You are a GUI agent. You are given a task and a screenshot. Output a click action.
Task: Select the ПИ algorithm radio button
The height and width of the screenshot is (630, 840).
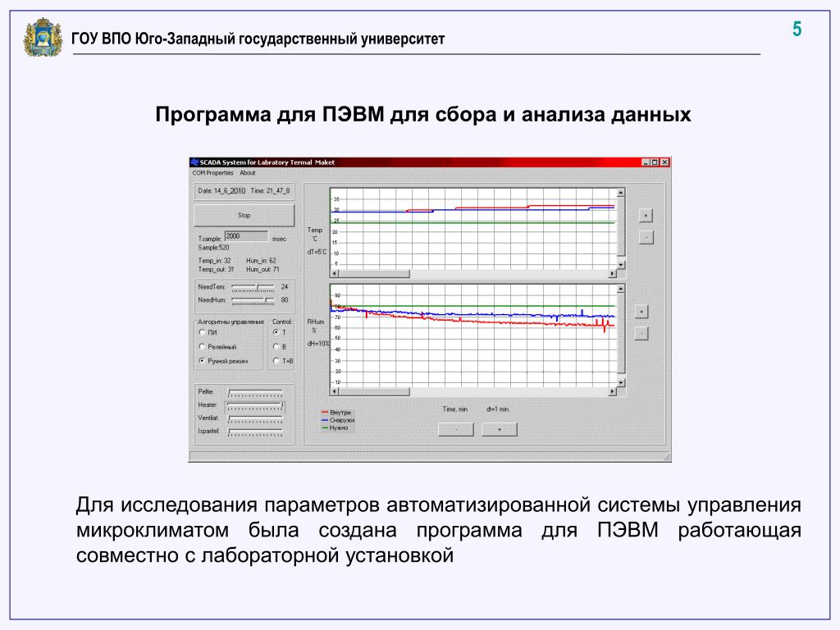click(202, 333)
